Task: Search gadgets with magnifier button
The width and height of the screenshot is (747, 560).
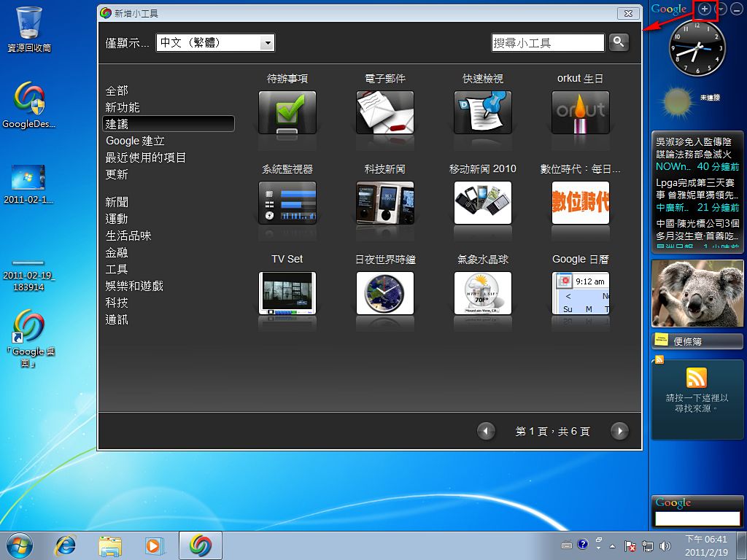Action: coord(619,42)
